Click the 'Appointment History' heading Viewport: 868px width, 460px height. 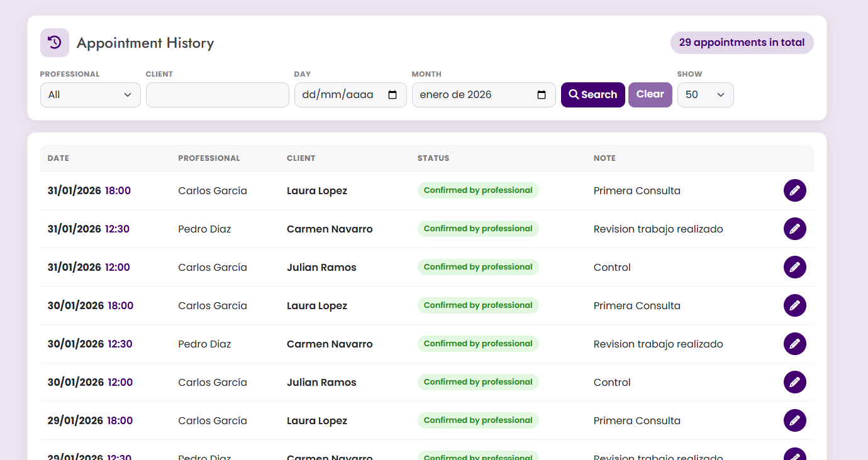[x=145, y=43]
